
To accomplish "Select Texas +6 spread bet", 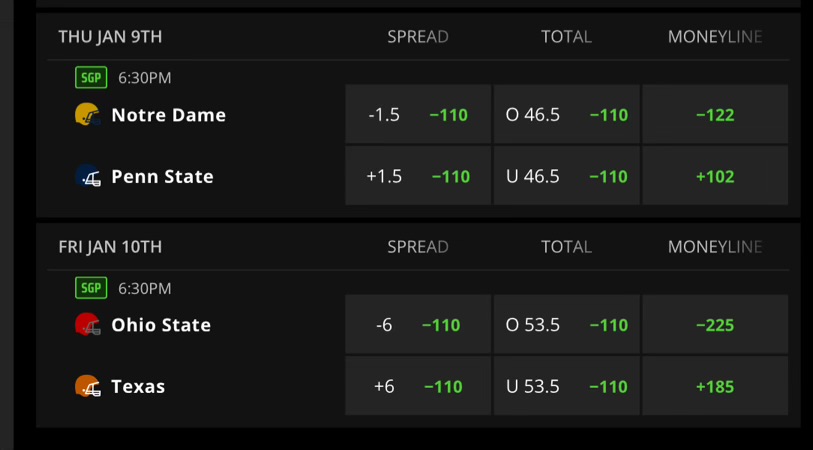I will coord(418,386).
